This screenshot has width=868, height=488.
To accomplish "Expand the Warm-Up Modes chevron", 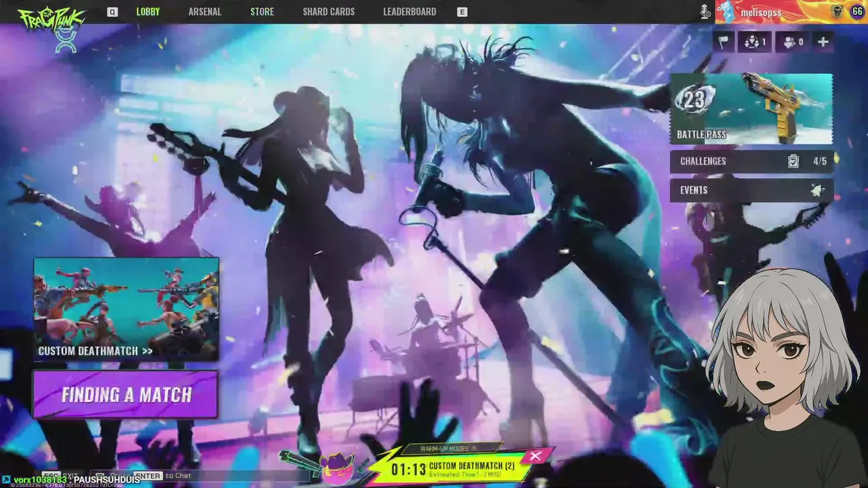I will click(474, 449).
